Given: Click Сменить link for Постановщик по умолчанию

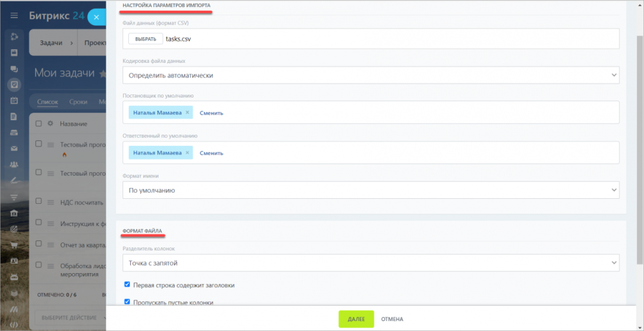Looking at the screenshot, I should (211, 113).
